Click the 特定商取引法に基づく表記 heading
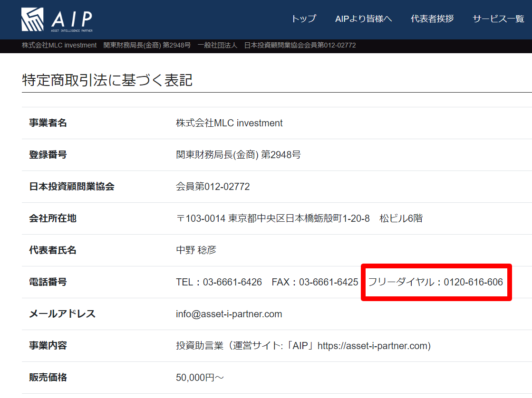The width and height of the screenshot is (532, 398). pos(107,80)
